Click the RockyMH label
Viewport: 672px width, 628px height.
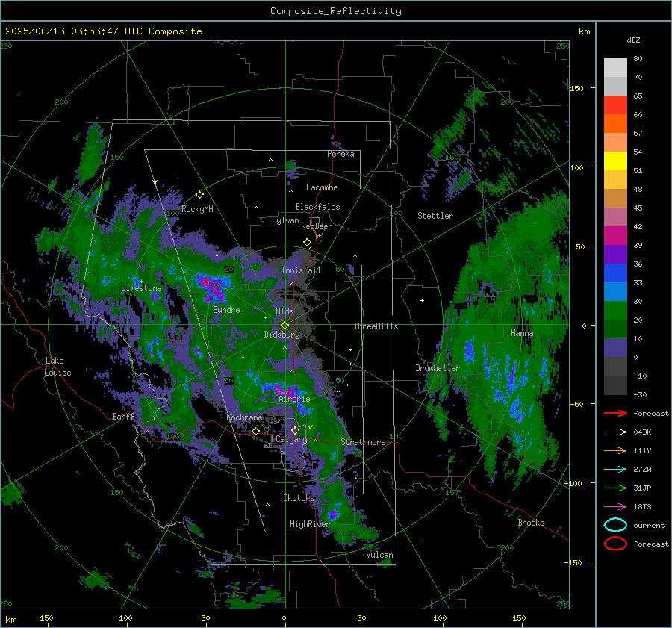click(x=197, y=209)
